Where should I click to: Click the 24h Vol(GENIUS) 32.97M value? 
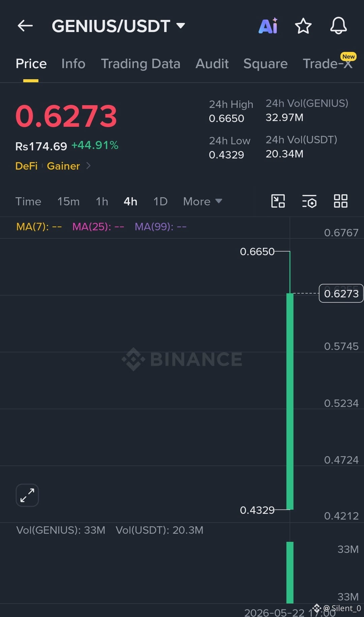click(284, 117)
